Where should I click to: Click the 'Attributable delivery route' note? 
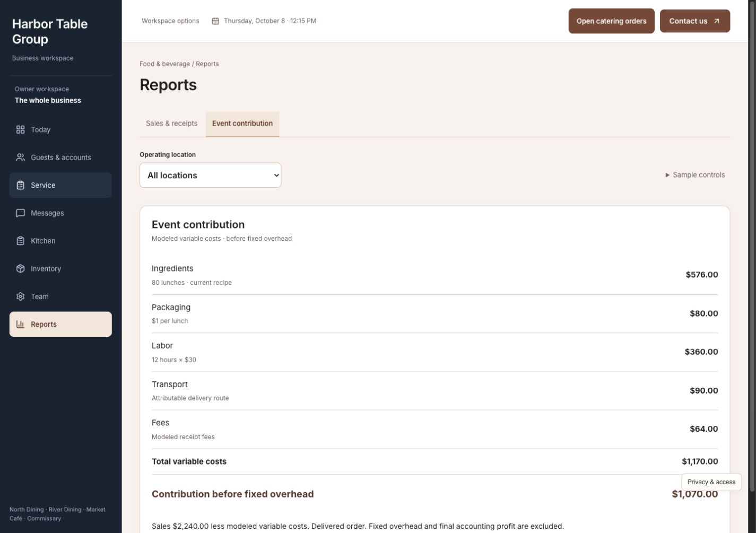point(190,398)
